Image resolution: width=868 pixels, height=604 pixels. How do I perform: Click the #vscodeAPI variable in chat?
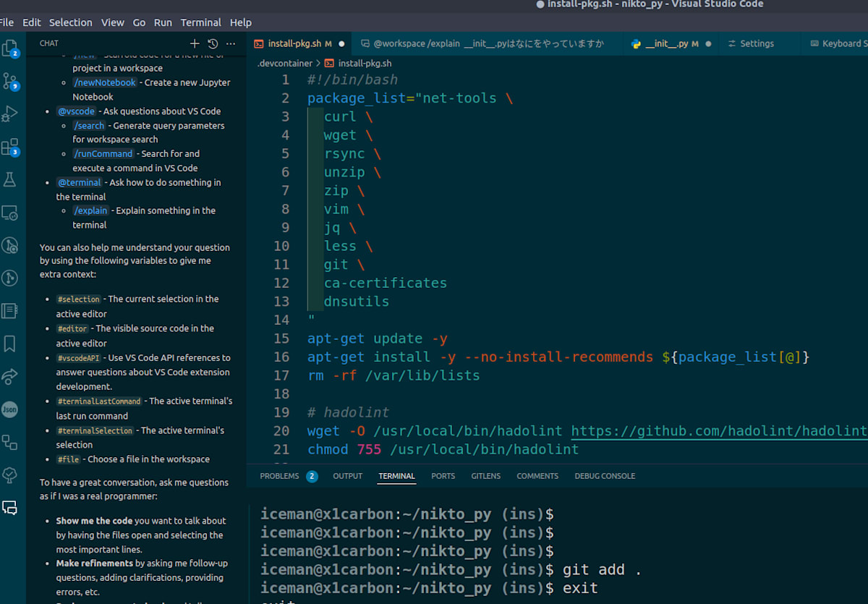coord(78,358)
